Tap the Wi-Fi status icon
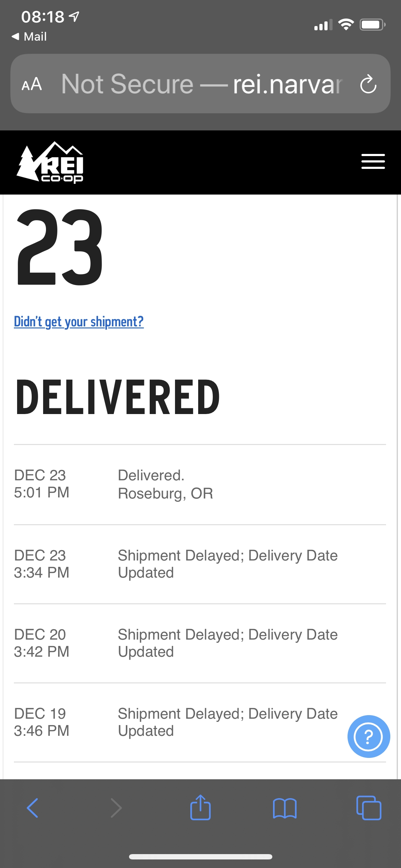Screen dimensions: 401x868 (x=345, y=25)
